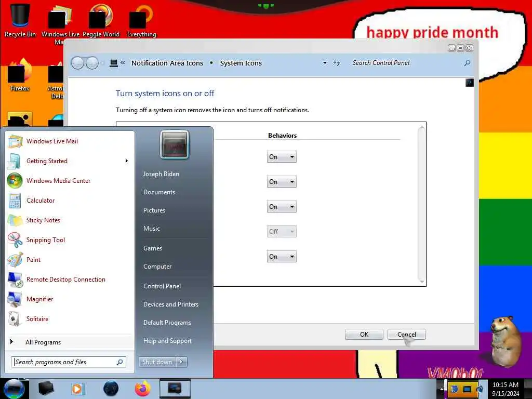This screenshot has height=399, width=532.
Task: Launch Calculator from Start menu
Action: [70, 200]
